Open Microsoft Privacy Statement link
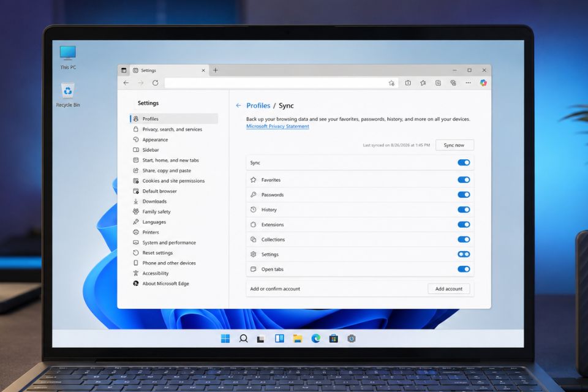 pos(277,126)
